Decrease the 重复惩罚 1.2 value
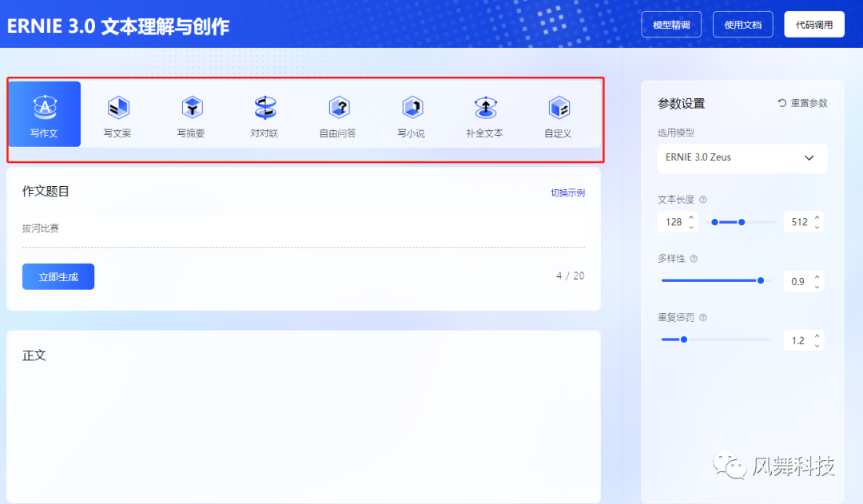 pyautogui.click(x=817, y=345)
